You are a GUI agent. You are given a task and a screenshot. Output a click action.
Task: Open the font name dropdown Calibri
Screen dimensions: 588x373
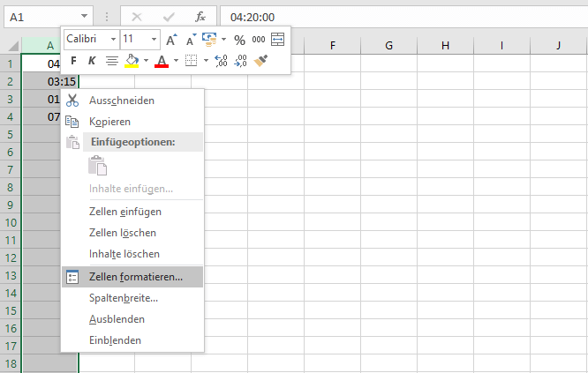[x=113, y=40]
